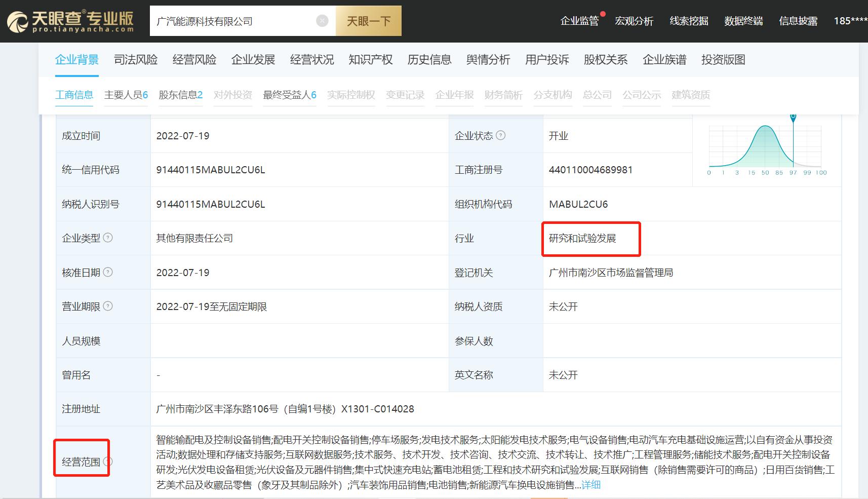Click registration number 440110004689981
The width and height of the screenshot is (868, 499).
(x=590, y=170)
